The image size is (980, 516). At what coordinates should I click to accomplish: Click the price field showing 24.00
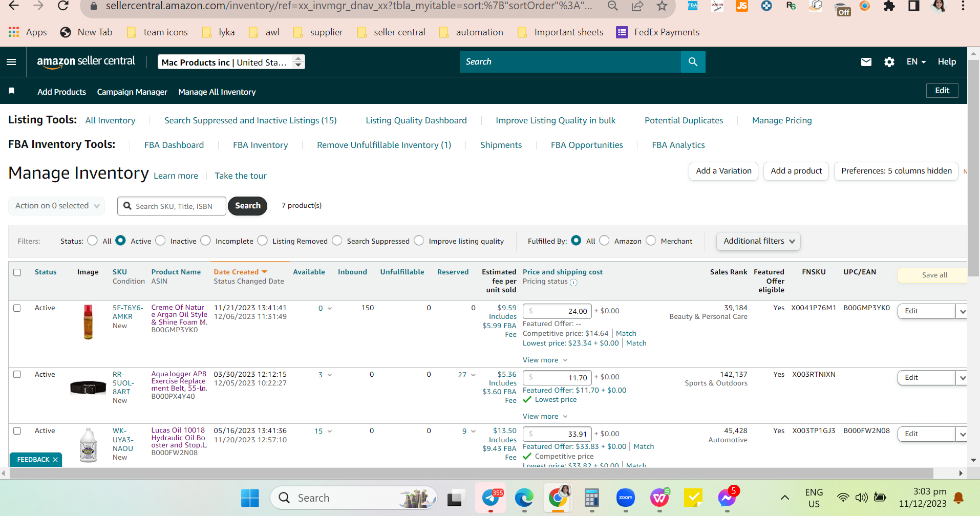[x=557, y=311]
